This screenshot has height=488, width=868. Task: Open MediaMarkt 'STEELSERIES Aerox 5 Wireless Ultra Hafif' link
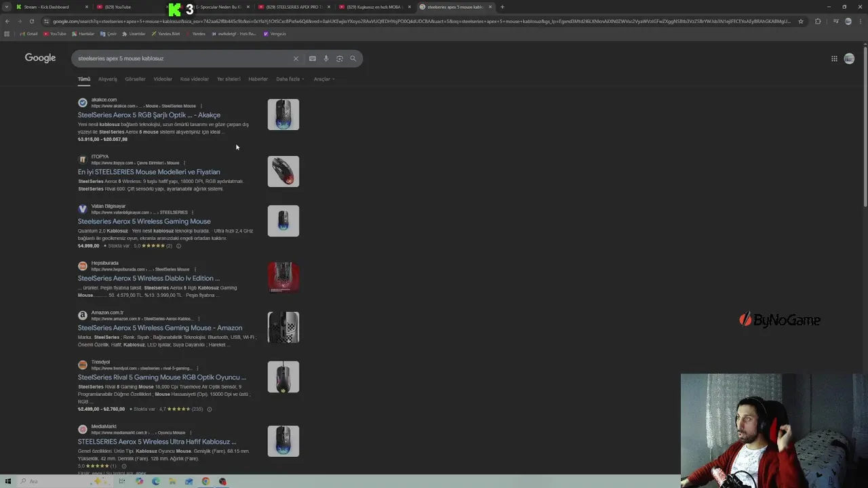pyautogui.click(x=157, y=442)
